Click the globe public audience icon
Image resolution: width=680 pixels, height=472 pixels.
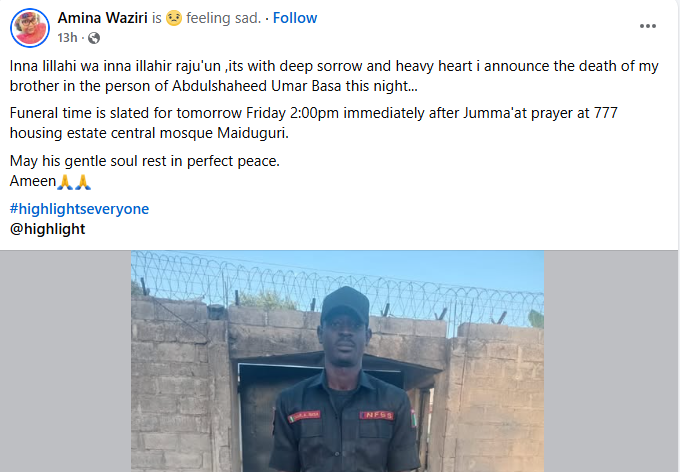tap(94, 38)
